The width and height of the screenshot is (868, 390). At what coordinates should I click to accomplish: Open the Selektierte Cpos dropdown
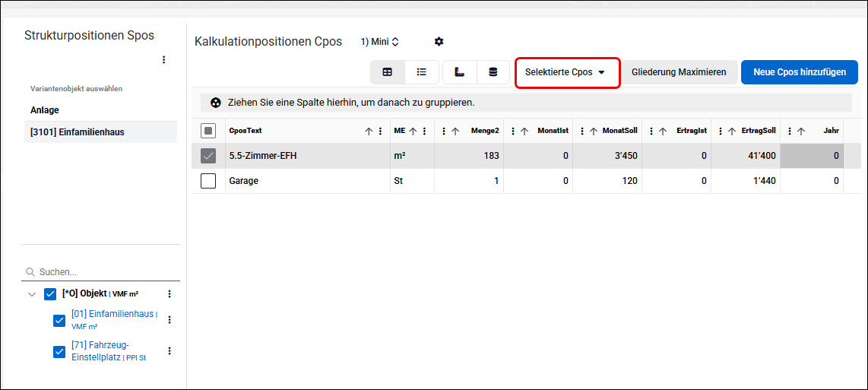point(568,72)
